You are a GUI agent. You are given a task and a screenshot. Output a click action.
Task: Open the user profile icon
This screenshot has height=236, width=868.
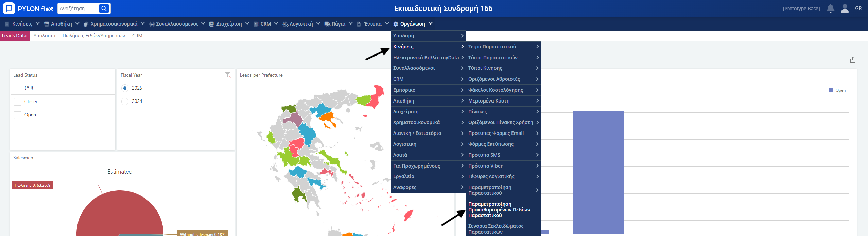(x=845, y=9)
